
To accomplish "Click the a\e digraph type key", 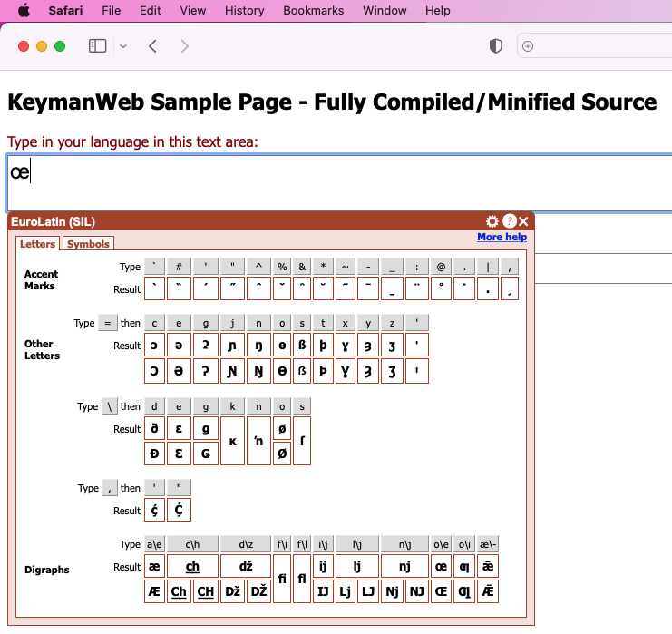I will (x=154, y=544).
